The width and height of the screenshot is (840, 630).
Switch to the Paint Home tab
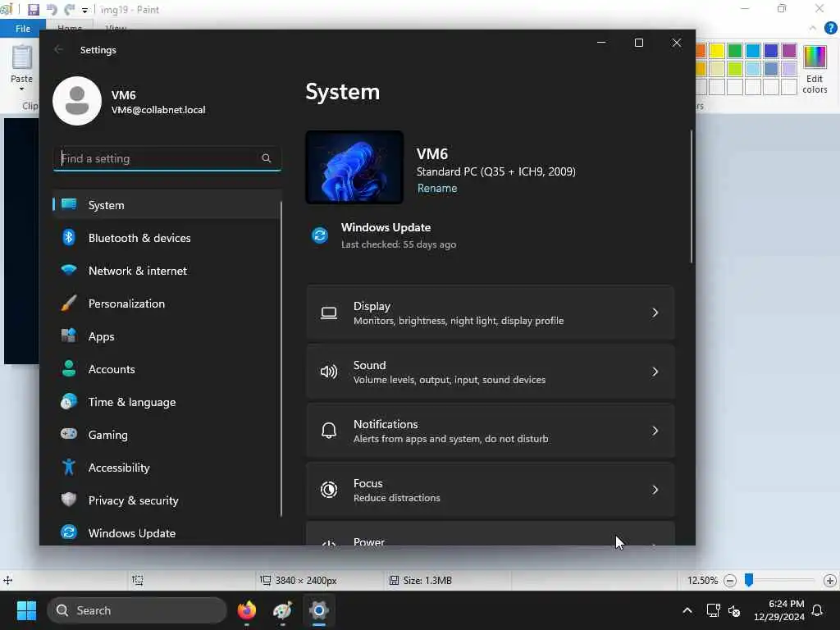70,27
